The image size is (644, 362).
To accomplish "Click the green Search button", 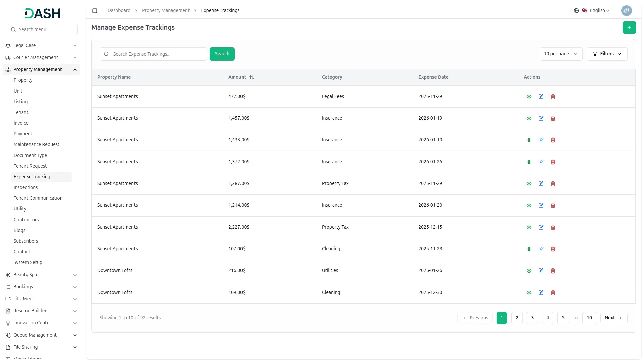I will [222, 54].
